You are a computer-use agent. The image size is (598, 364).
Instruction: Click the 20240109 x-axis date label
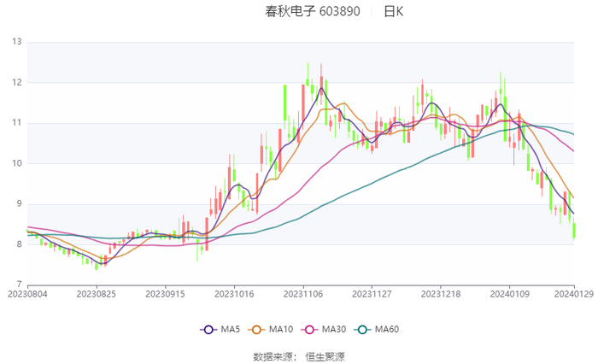click(x=510, y=294)
